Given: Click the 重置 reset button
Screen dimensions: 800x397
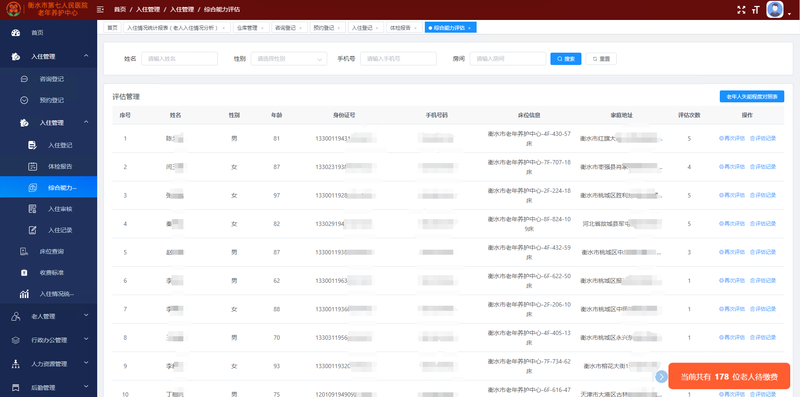Looking at the screenshot, I should [601, 59].
